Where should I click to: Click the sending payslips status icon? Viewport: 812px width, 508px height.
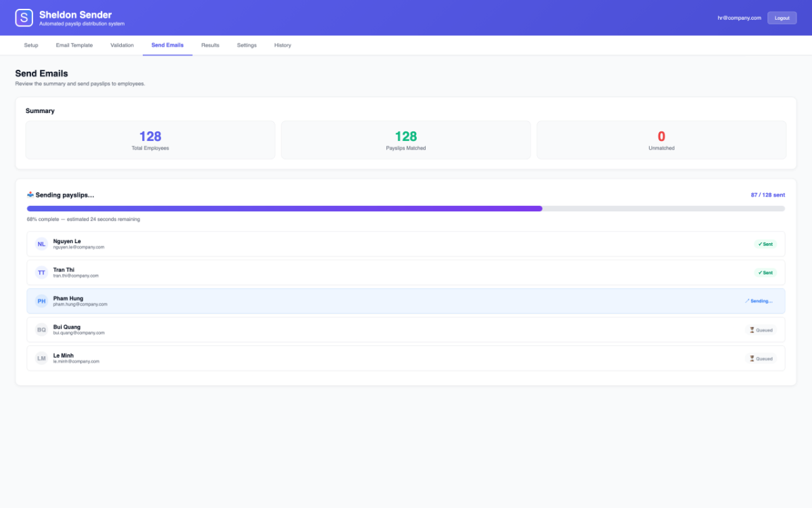pos(30,194)
